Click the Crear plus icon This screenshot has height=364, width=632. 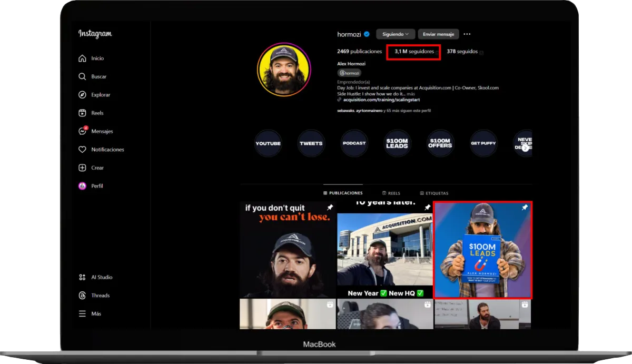(82, 168)
